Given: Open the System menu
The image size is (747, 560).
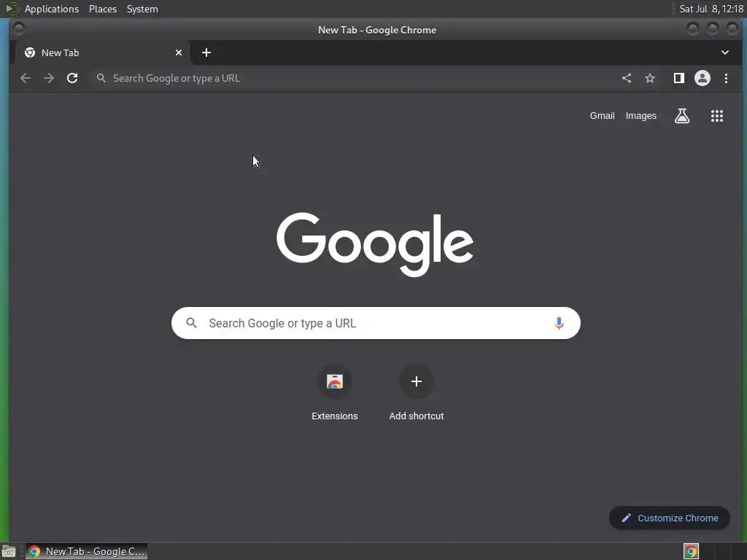Looking at the screenshot, I should pyautogui.click(x=142, y=9).
